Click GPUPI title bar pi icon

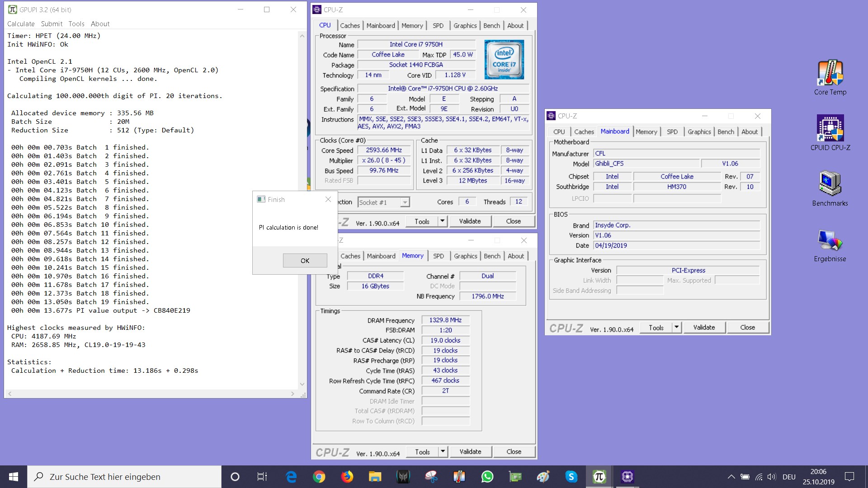[12, 9]
